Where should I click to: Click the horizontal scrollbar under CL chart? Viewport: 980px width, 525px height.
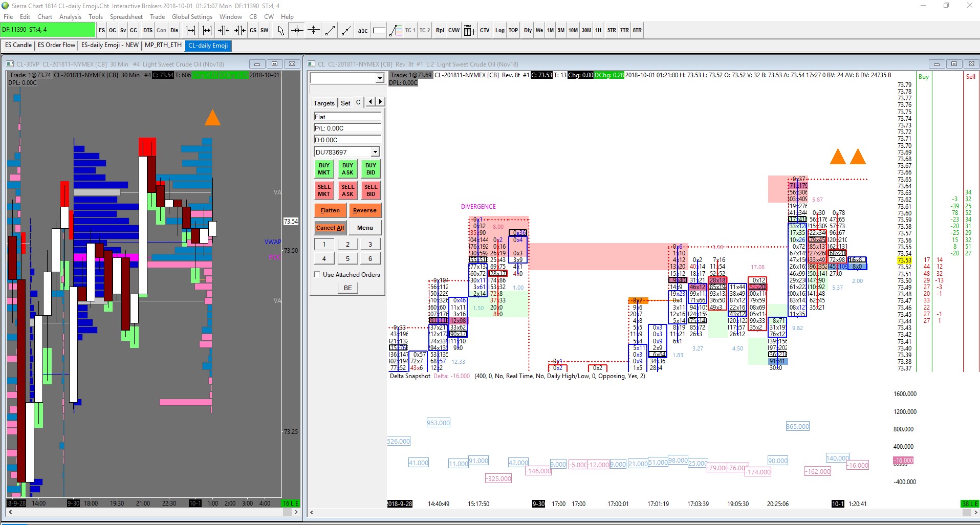[x=643, y=512]
